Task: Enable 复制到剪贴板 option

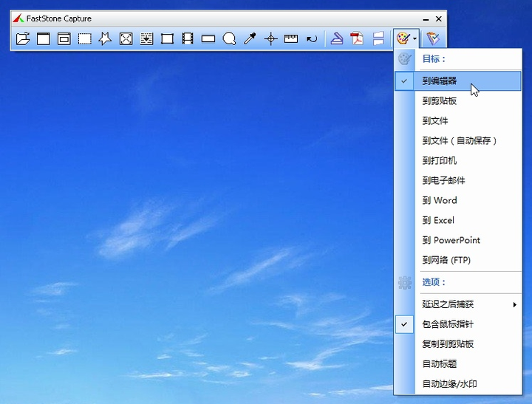Action: tap(457, 344)
